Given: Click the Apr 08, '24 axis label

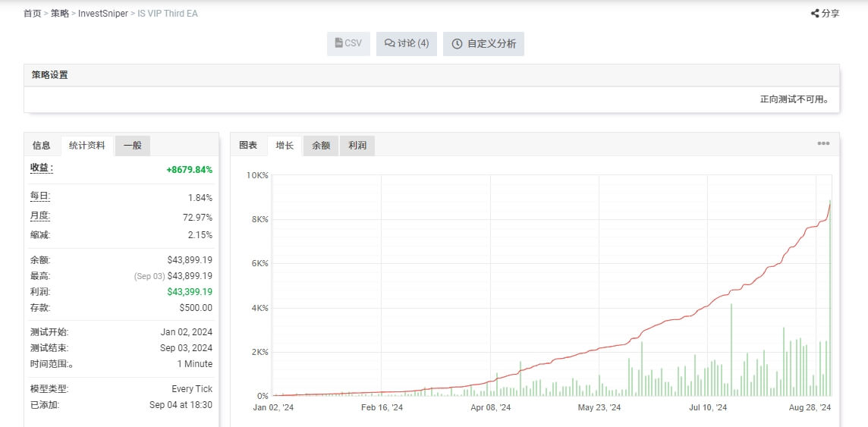Looking at the screenshot, I should [x=490, y=407].
